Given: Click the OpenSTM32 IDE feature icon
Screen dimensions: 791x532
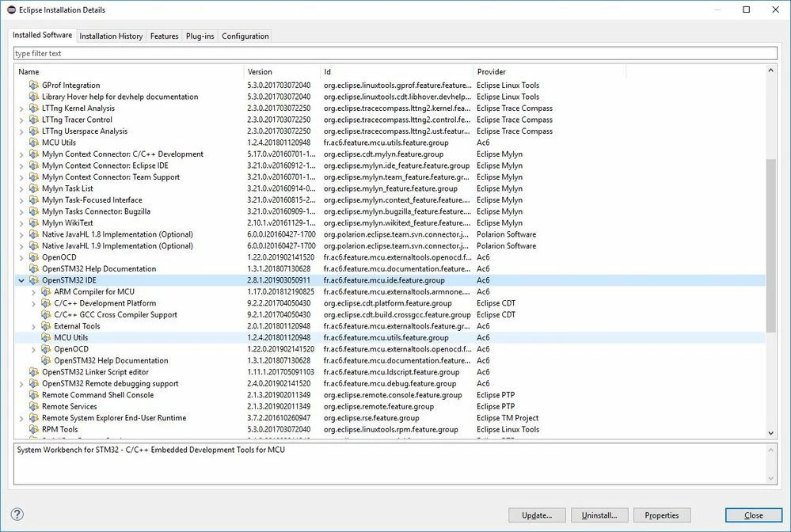Looking at the screenshot, I should tap(34, 280).
